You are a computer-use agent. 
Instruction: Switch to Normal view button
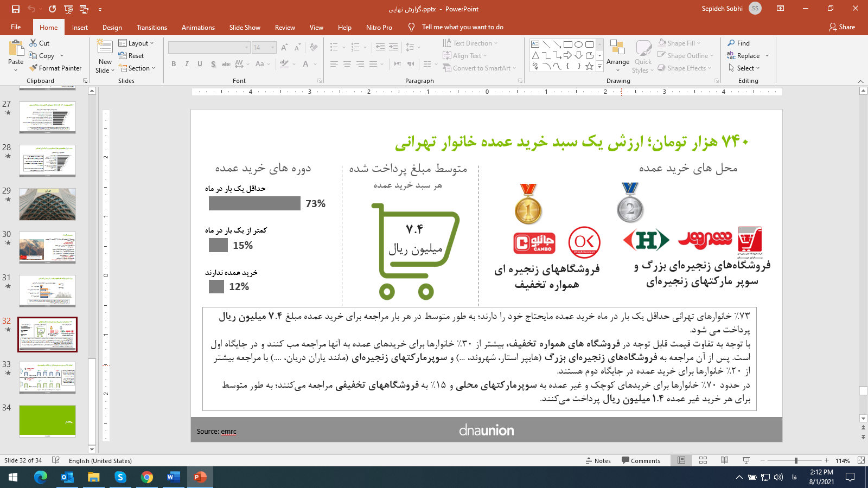681,460
